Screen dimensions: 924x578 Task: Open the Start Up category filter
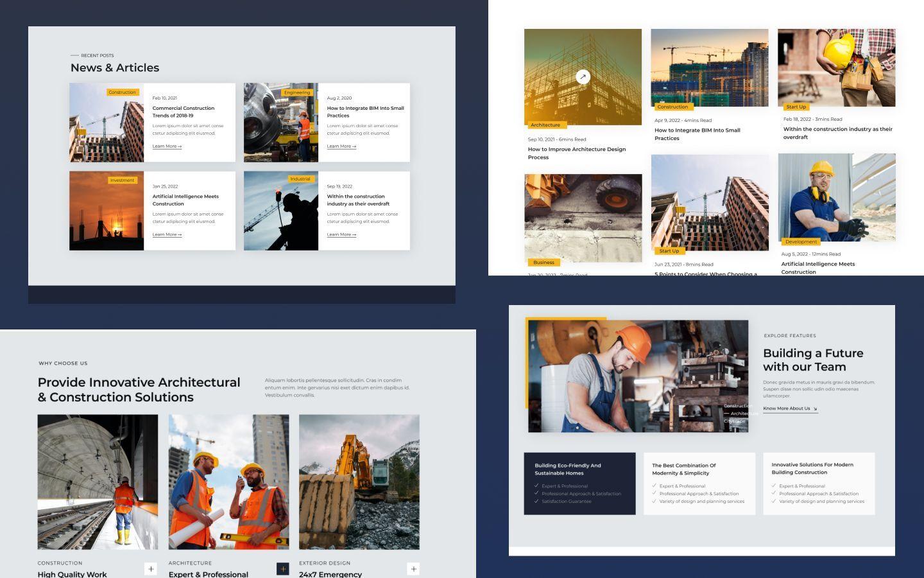coord(796,107)
